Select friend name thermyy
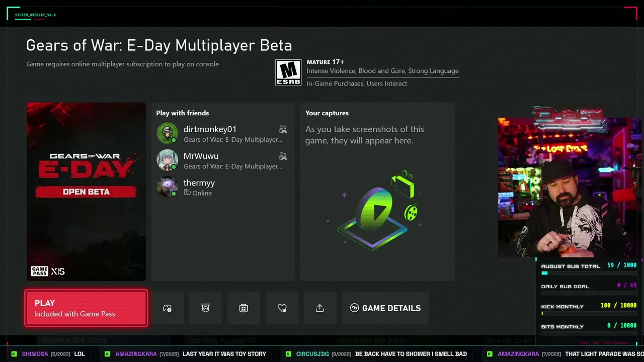The width and height of the screenshot is (644, 362). [x=199, y=183]
